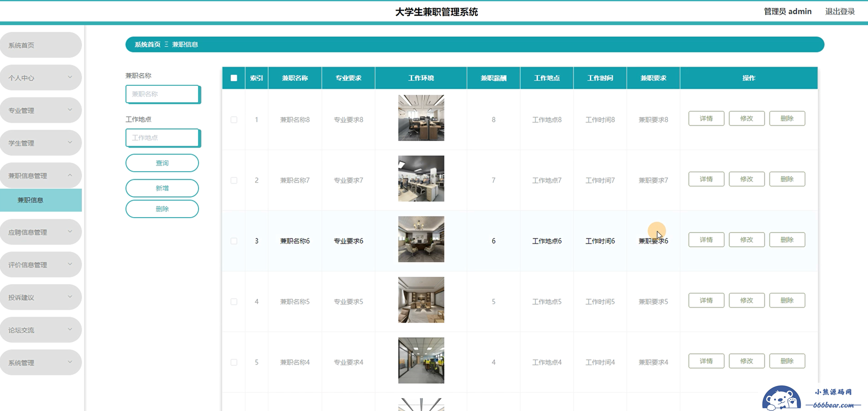868x411 pixels.
Task: Check the checkbox for row 兼职名称4
Action: (x=234, y=362)
